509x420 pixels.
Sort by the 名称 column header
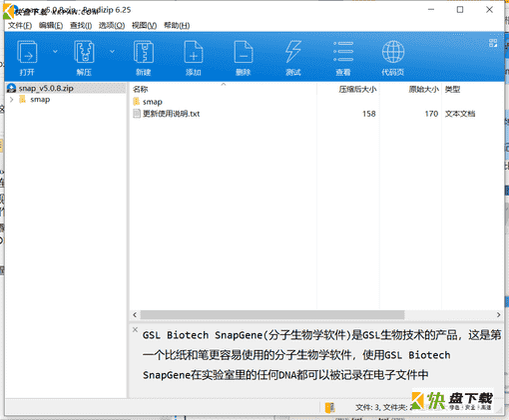tap(140, 89)
